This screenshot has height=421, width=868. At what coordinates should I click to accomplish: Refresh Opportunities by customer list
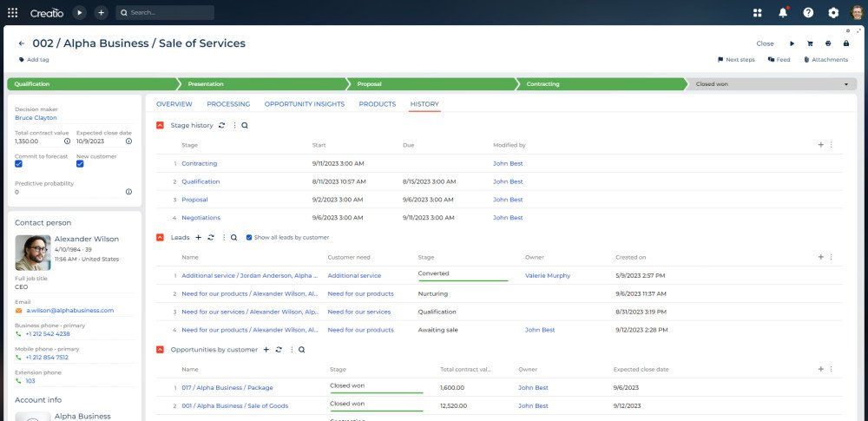(x=279, y=350)
